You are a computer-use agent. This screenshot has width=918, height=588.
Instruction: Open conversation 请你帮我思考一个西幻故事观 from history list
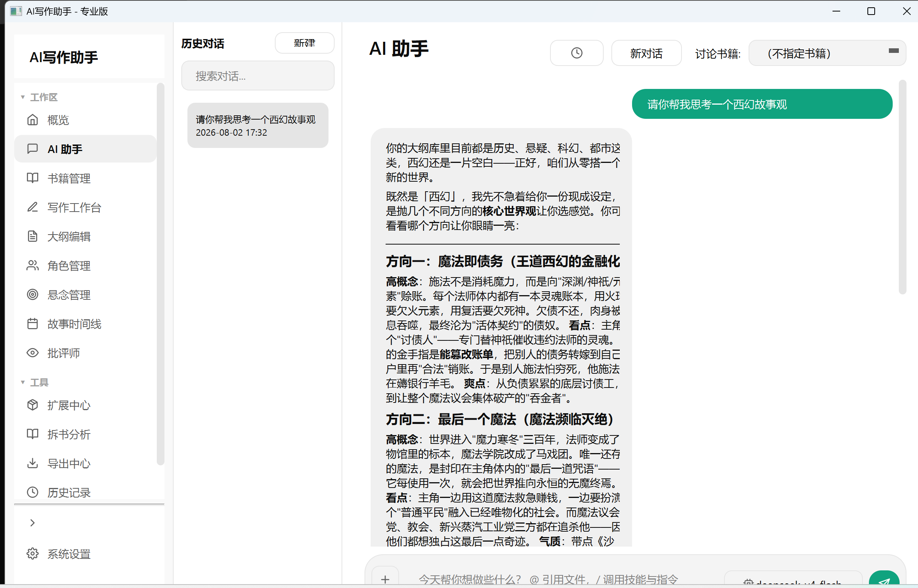(258, 125)
